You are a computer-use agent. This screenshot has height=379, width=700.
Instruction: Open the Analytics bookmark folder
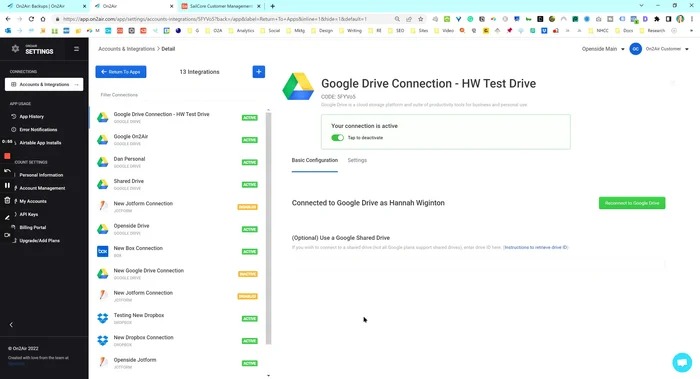241,31
